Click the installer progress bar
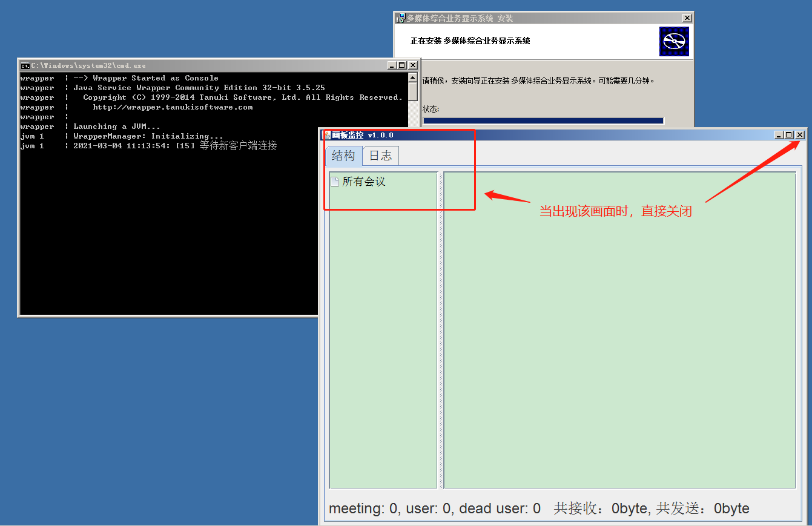This screenshot has width=812, height=526. point(543,120)
